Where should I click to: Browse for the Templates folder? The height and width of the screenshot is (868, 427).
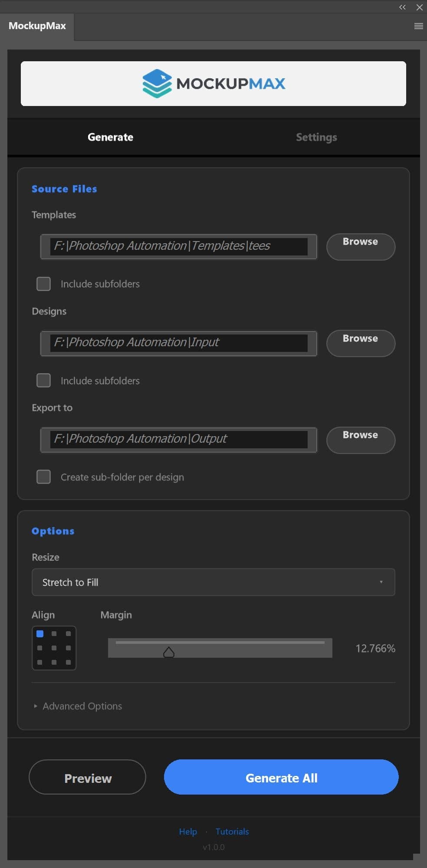click(x=361, y=247)
